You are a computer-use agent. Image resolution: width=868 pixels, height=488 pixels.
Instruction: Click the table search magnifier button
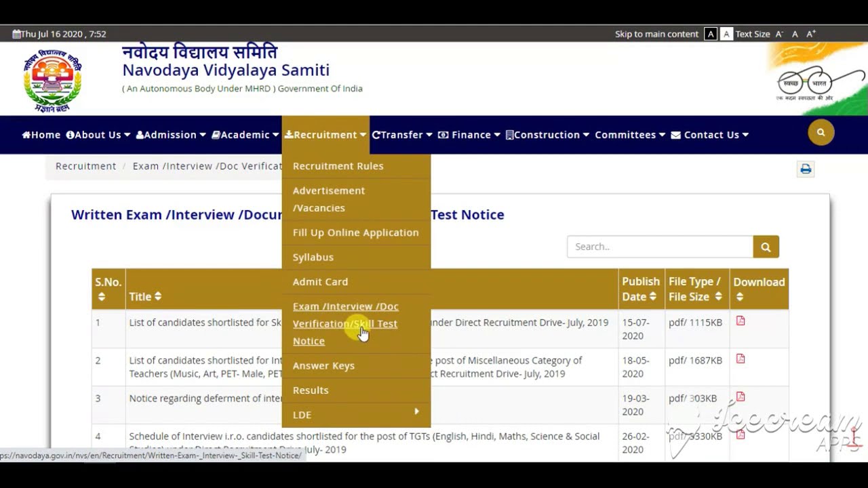point(766,247)
